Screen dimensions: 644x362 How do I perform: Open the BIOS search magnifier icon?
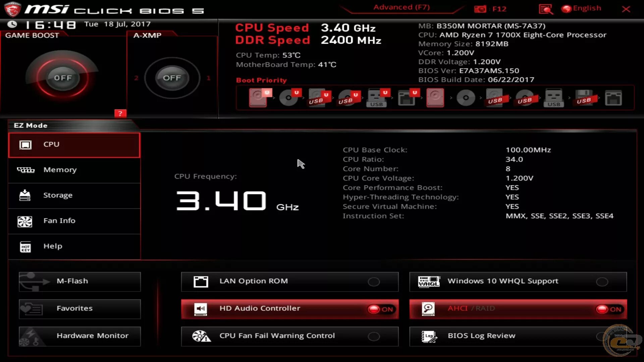point(546,9)
